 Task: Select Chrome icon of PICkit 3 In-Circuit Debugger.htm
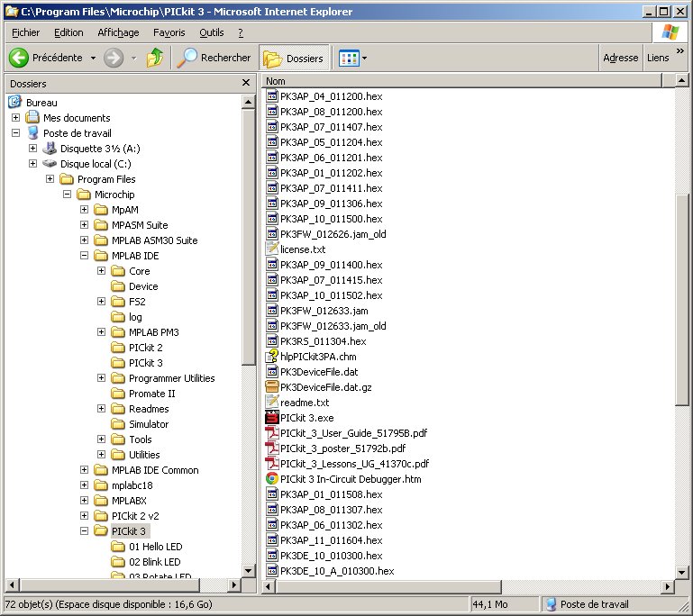[272, 479]
